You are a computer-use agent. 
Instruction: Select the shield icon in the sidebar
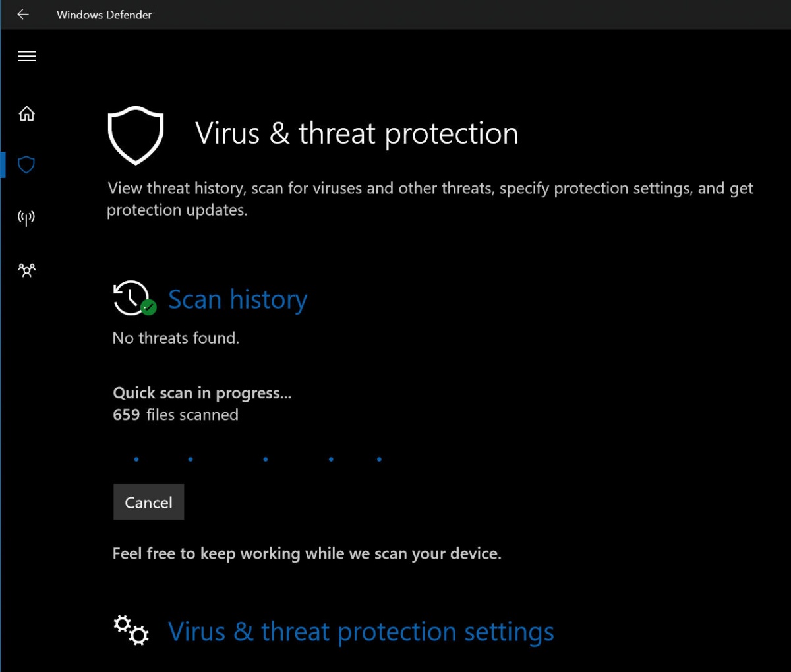26,164
